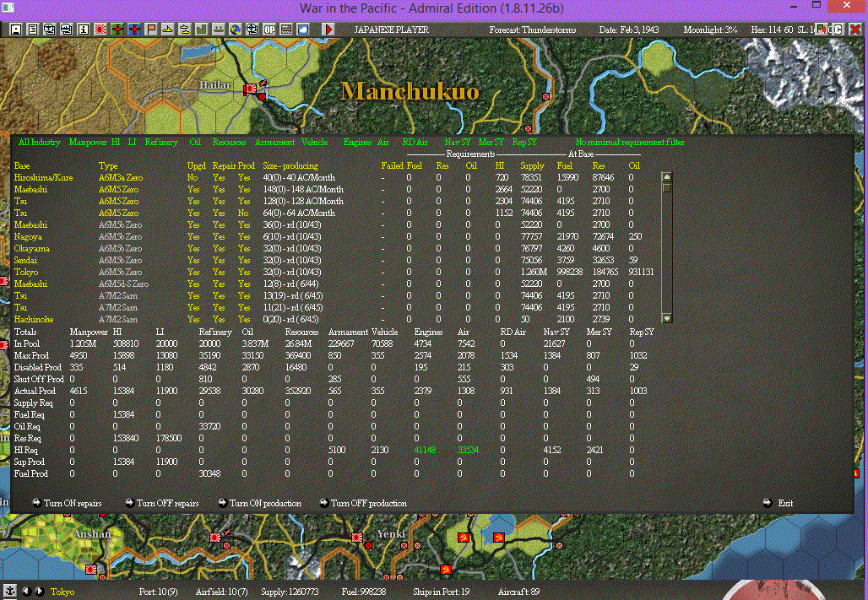Click the anchor icon in bottom bar

pyautogui.click(x=9, y=592)
